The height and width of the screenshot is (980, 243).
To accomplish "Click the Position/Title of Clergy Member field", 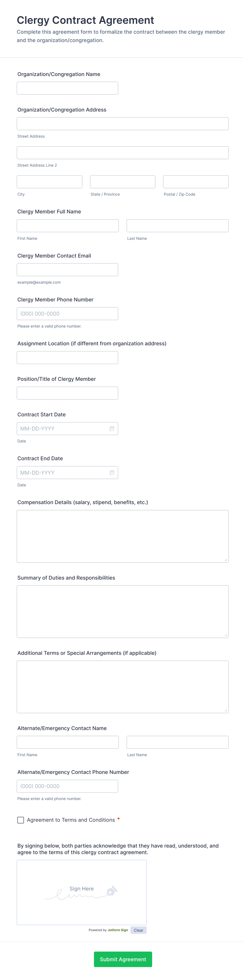I will tap(67, 393).
